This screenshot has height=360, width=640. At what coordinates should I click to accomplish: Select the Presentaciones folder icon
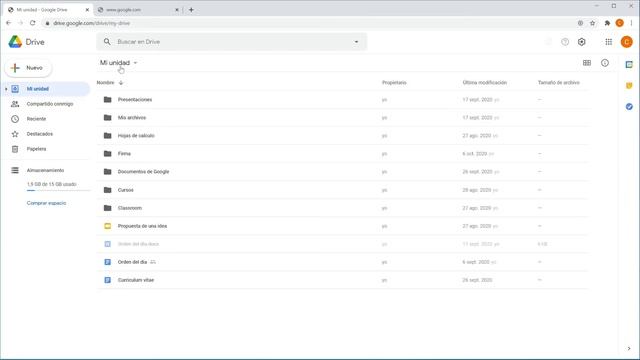[107, 100]
